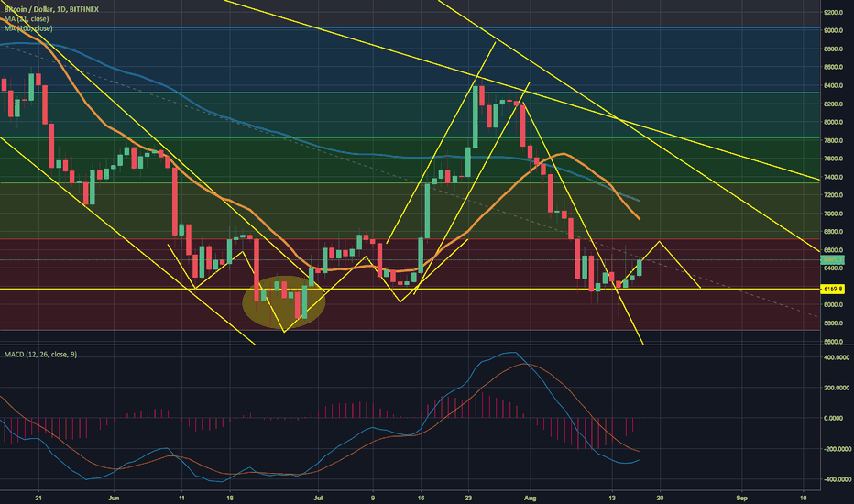Click the 6800.0 price axis label

[833, 232]
